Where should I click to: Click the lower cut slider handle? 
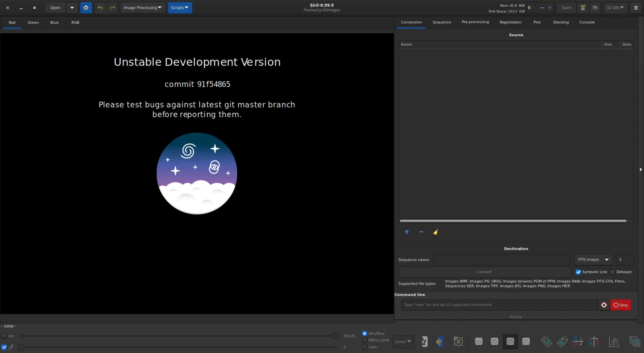pos(21,347)
